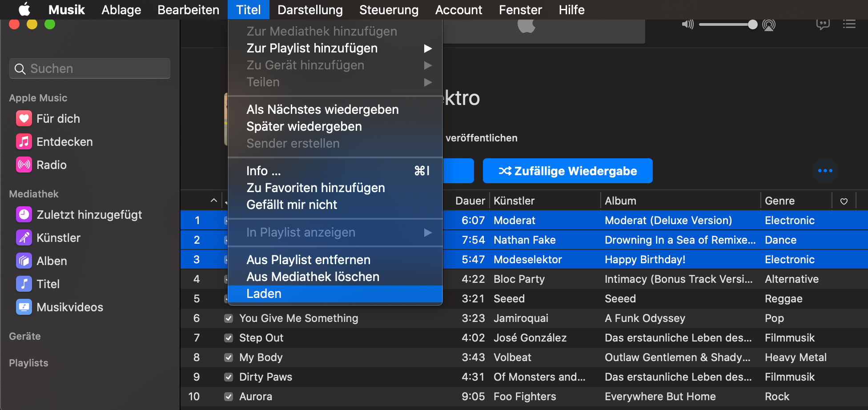This screenshot has width=868, height=410.
Task: Choose Zu Favoriten hinzufügen
Action: (x=335, y=188)
